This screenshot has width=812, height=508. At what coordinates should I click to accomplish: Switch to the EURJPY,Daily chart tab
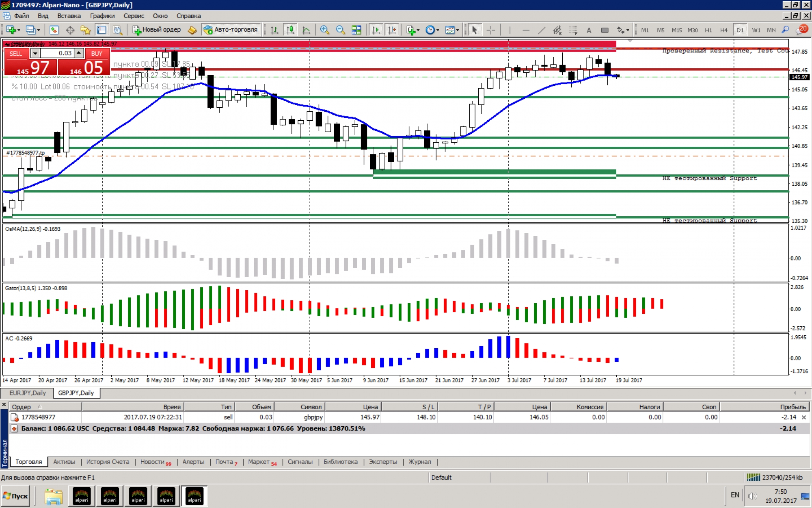click(28, 393)
